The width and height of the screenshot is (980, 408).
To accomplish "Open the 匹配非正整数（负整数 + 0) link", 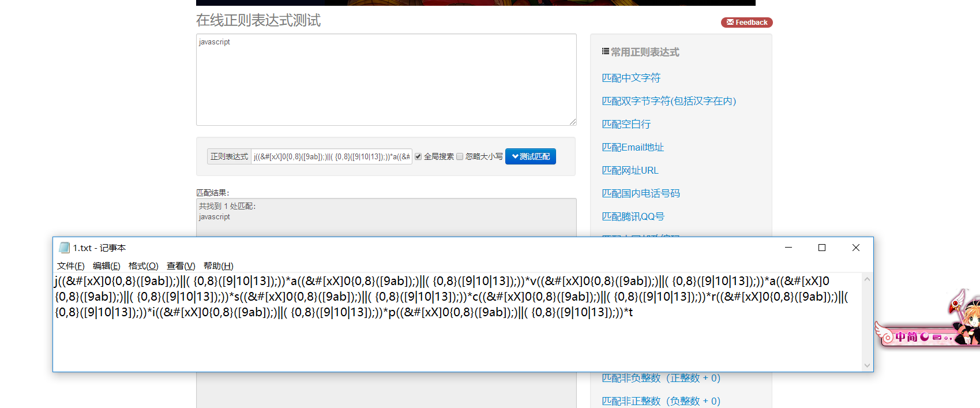I will 661,401.
